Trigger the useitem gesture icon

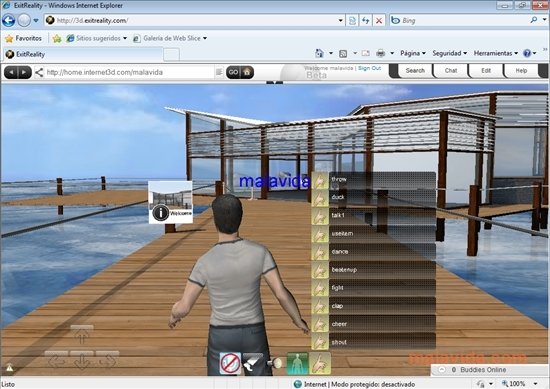320,235
